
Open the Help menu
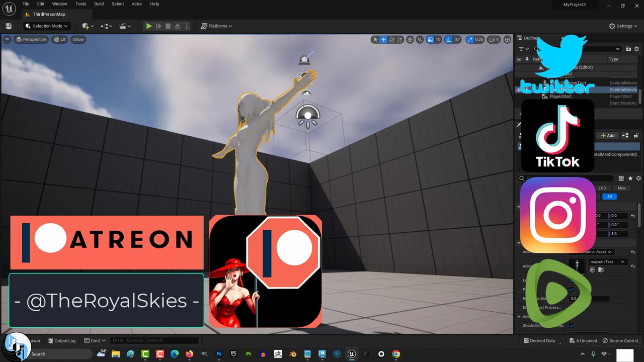tap(154, 4)
